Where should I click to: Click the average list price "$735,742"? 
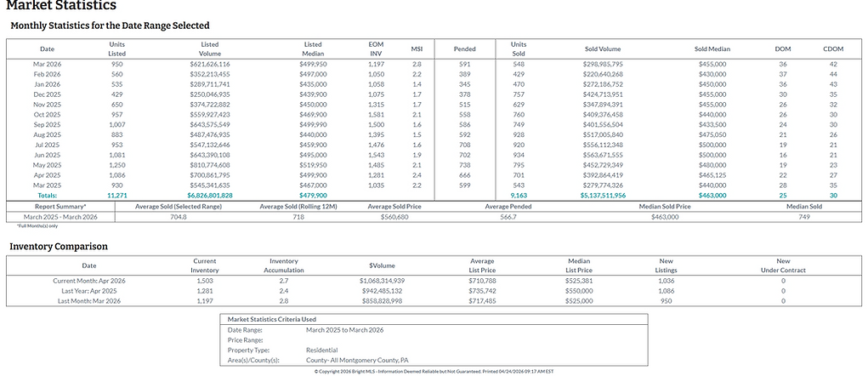coord(481,291)
